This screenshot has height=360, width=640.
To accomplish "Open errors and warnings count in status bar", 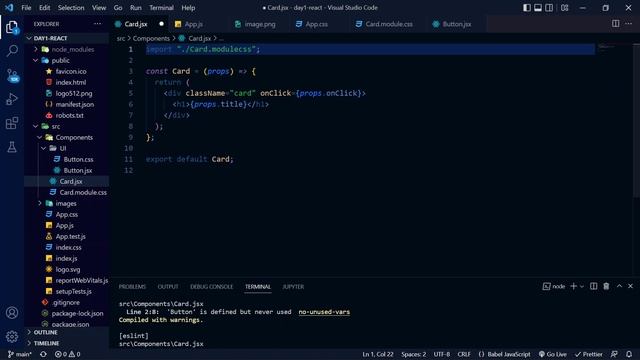I will coord(68,354).
